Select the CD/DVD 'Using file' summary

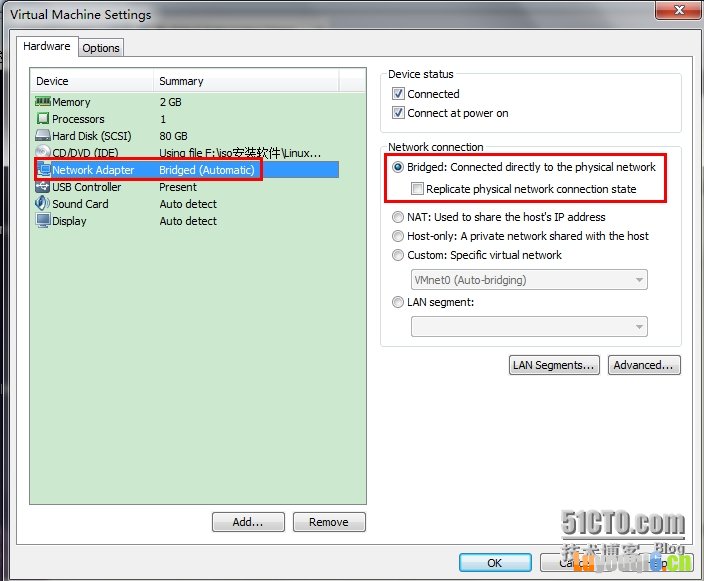point(240,153)
